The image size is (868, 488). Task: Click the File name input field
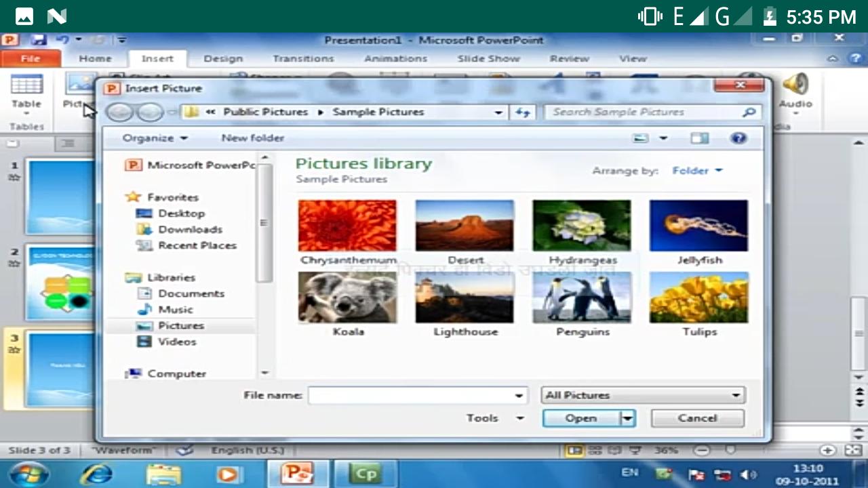410,395
